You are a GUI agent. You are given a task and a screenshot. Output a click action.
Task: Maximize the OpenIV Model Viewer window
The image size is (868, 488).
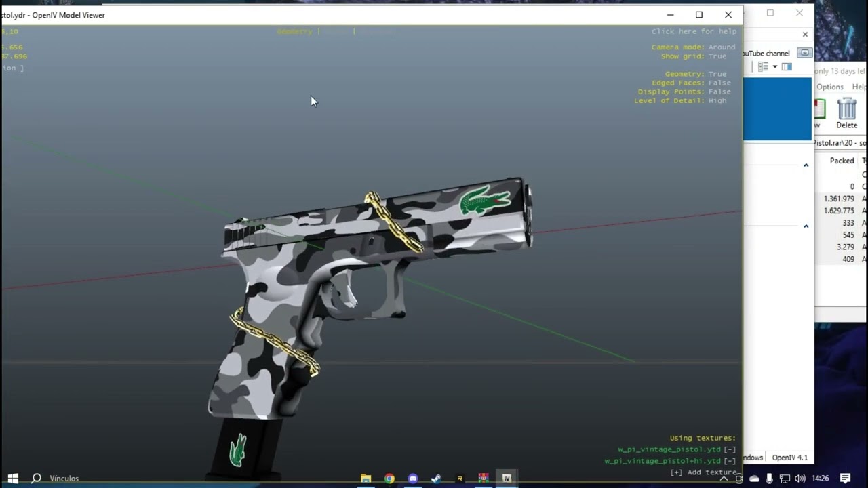click(x=699, y=15)
